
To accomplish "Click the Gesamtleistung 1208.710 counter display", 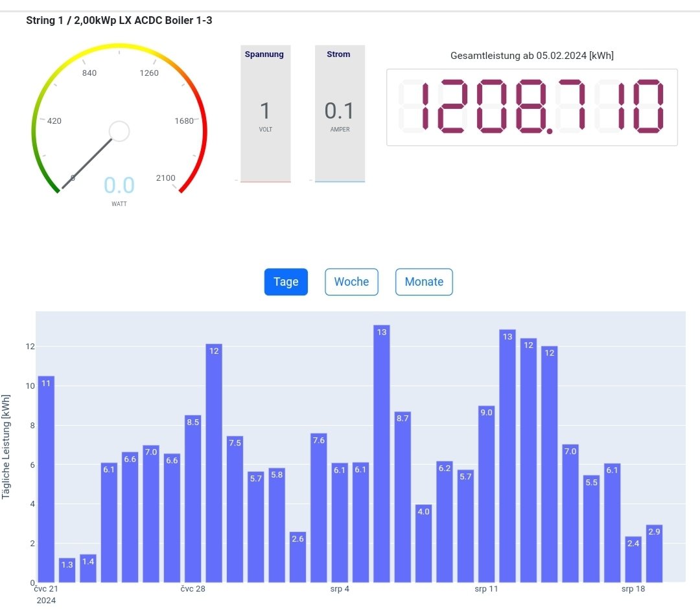I will click(531, 107).
